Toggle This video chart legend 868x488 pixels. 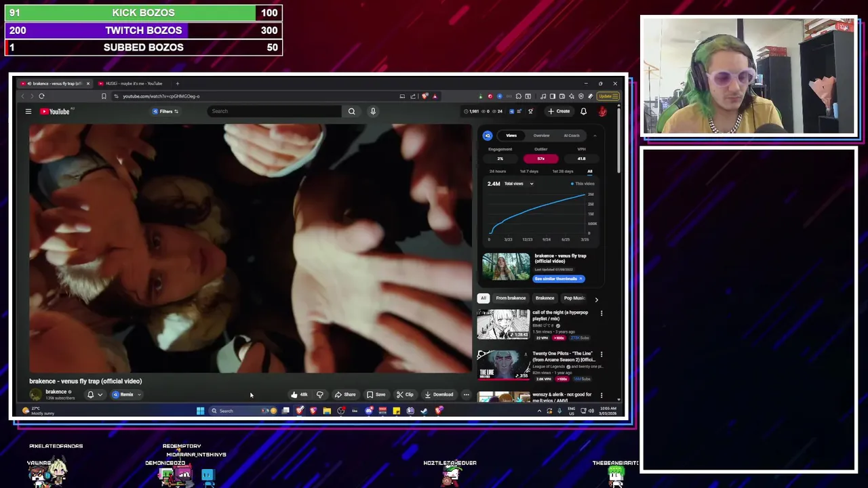583,184
